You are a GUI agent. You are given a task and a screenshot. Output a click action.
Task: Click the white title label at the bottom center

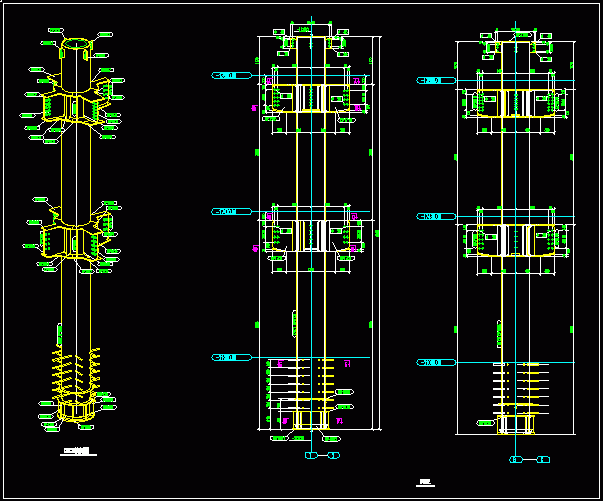point(424,483)
